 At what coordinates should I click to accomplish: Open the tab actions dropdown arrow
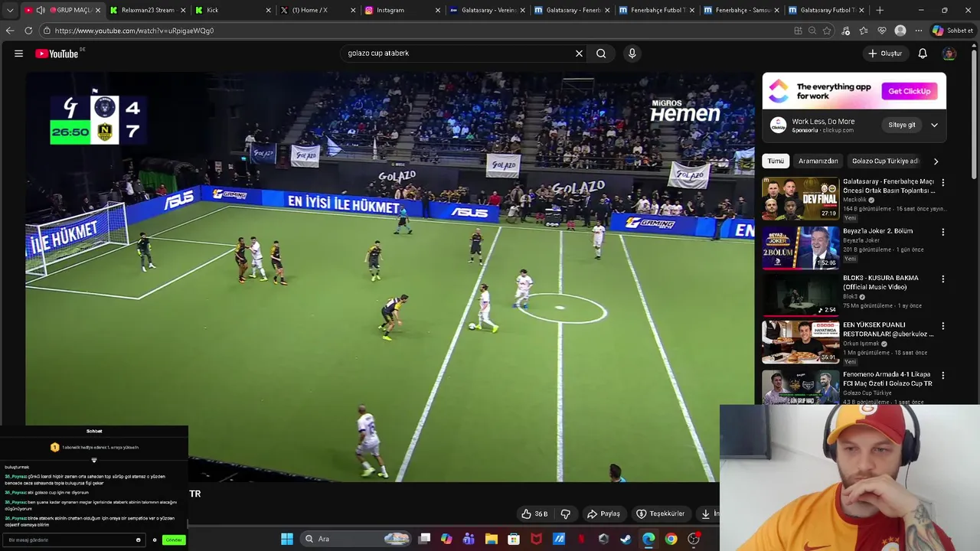point(9,10)
